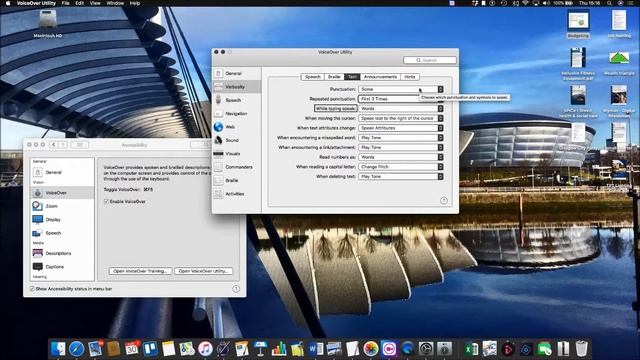Open Speech category in VoiceOver Utility sidebar
Screen dimensions: 640x360
(x=237, y=100)
